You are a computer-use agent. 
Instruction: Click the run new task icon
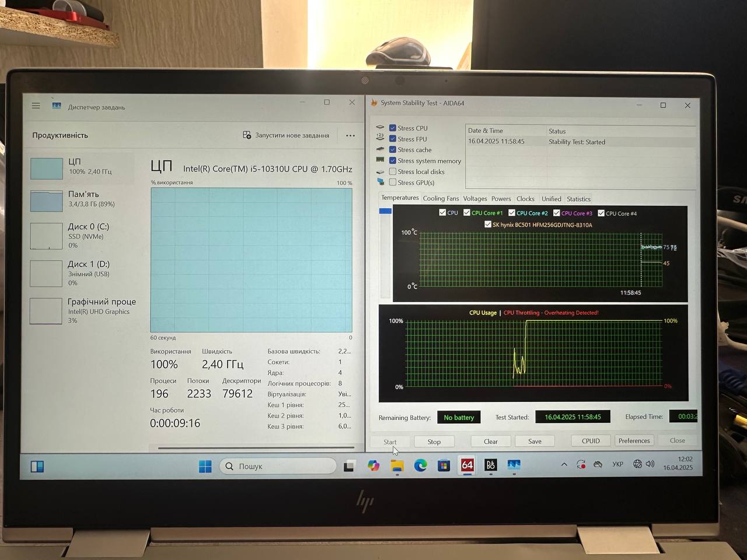coord(247,135)
